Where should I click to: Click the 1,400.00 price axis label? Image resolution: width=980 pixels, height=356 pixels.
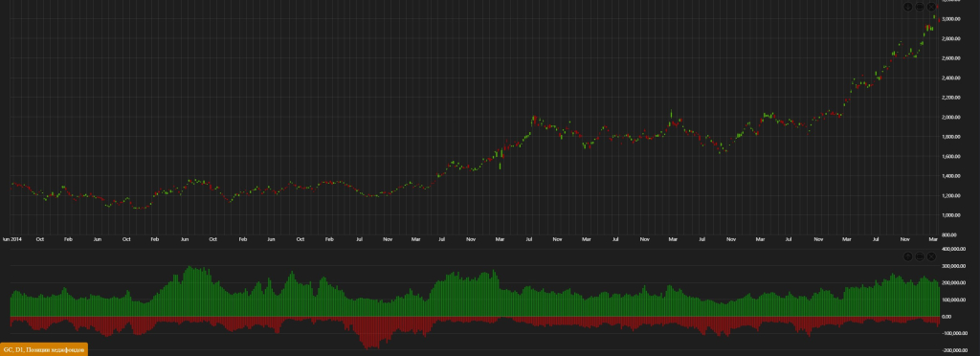(x=950, y=176)
